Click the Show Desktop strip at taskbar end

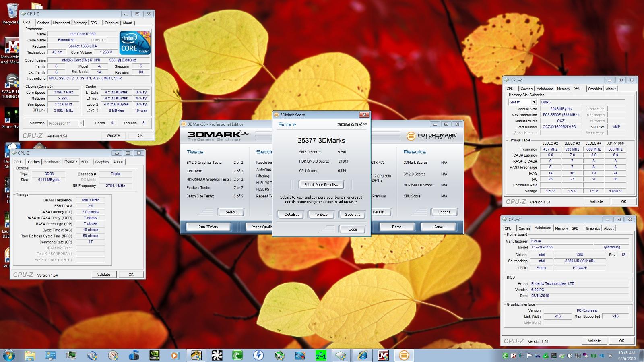[x=641, y=355]
